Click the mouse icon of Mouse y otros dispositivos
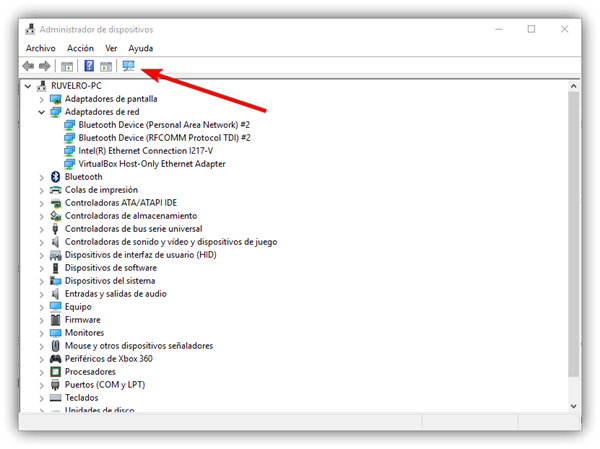Screen dimensions: 600x449 [55, 346]
